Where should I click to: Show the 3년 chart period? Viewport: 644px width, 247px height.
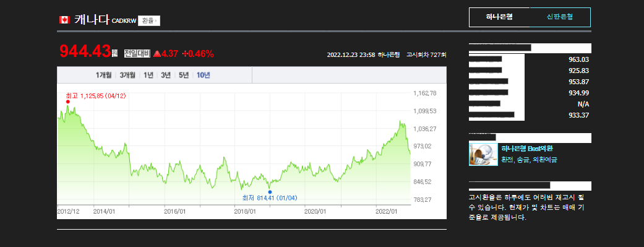166,75
